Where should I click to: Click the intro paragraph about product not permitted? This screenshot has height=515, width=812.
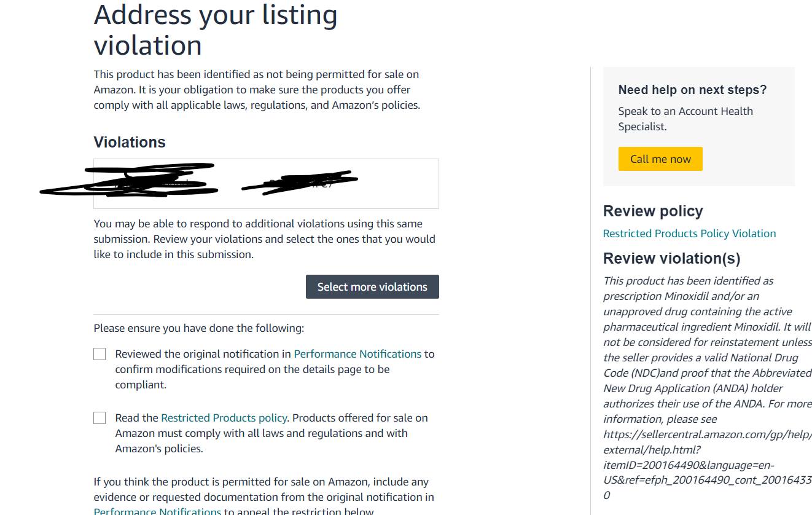tap(257, 90)
